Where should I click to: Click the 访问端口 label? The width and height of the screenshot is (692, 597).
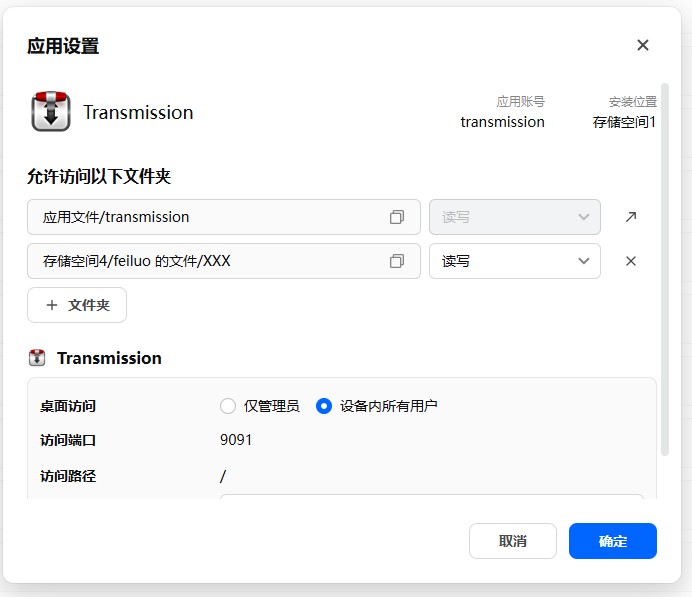tap(68, 440)
